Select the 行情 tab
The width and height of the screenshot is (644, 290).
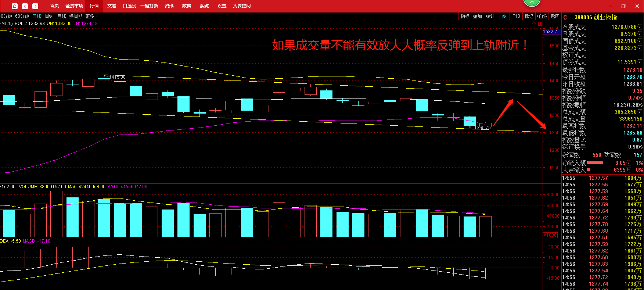94,6
